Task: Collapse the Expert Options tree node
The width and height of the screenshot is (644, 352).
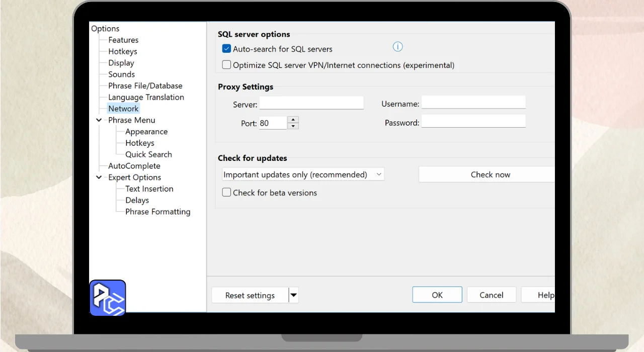Action: [x=99, y=178]
